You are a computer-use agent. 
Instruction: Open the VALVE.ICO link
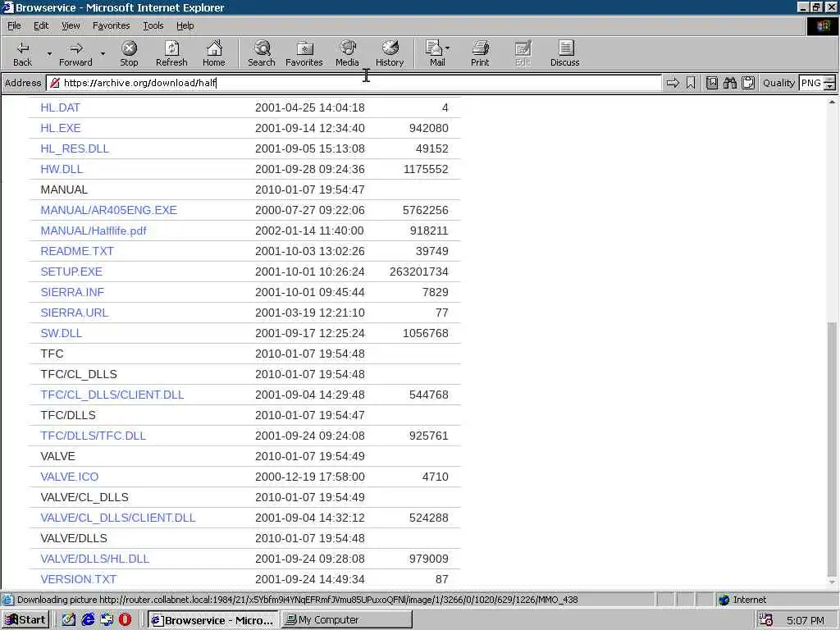(x=70, y=477)
